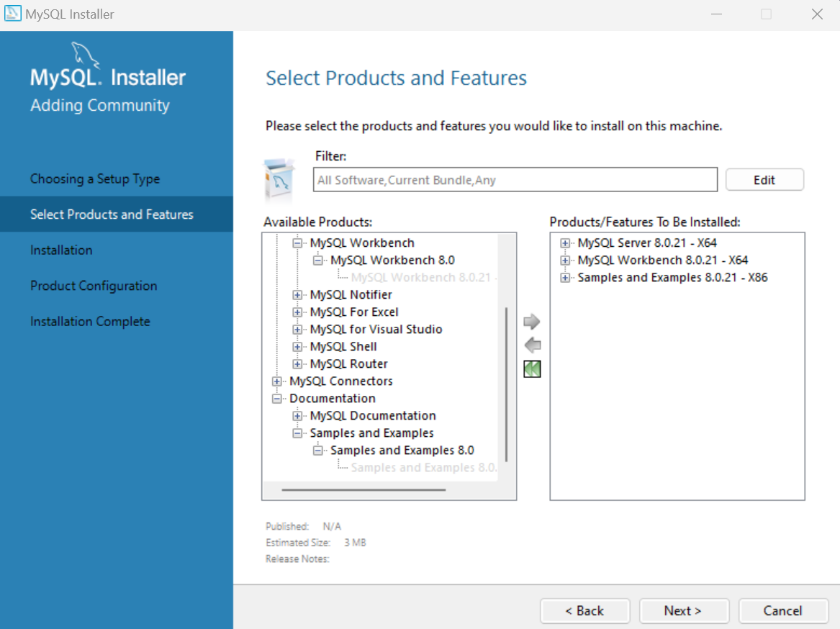
Task: Expand the MySQL Shell node
Action: [x=297, y=347]
